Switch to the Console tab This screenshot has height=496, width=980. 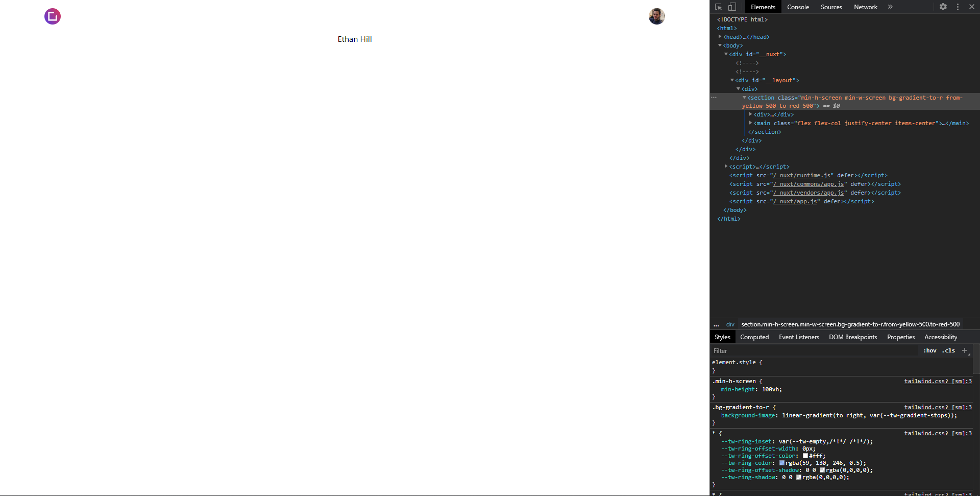tap(798, 7)
